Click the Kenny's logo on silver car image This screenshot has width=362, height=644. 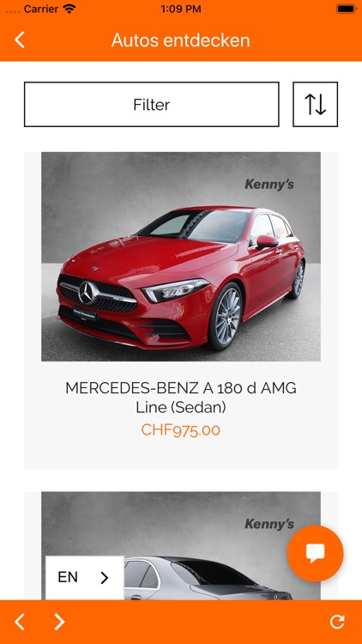pyautogui.click(x=269, y=524)
